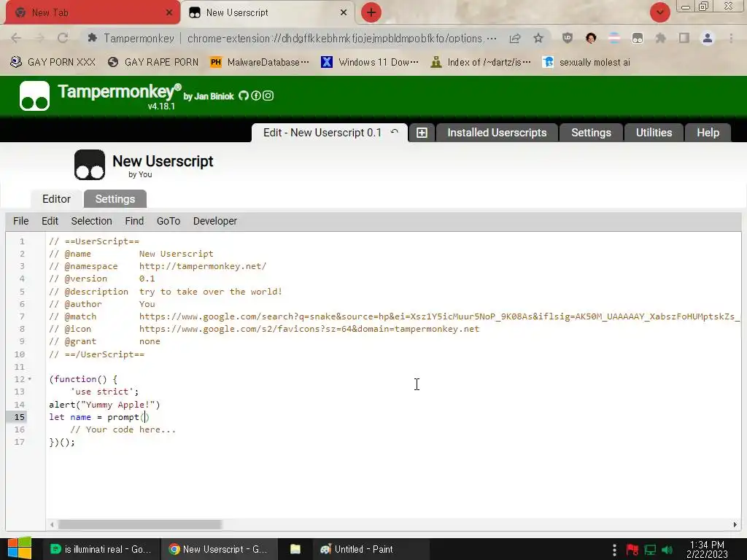This screenshot has height=560, width=747.
Task: Click the tab search dropdown button
Action: pos(659,12)
